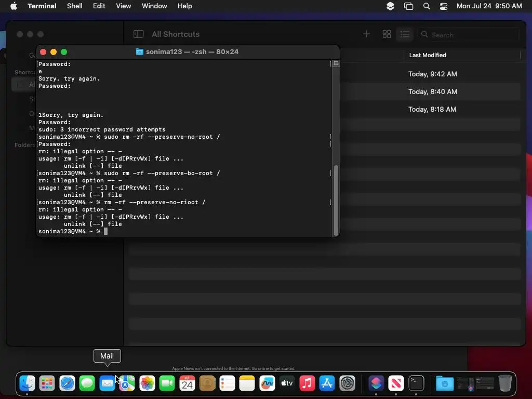
Task: Open the Music app in Dock
Action: 307,383
